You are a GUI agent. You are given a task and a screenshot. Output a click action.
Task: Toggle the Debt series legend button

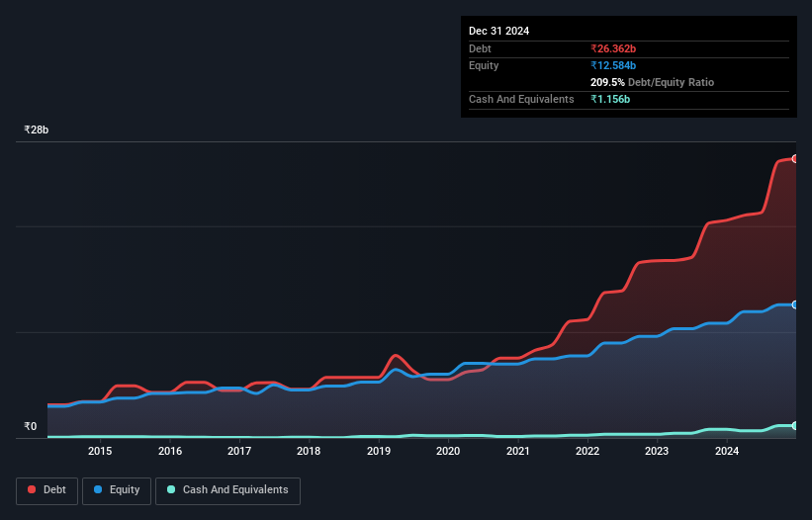coord(46,490)
